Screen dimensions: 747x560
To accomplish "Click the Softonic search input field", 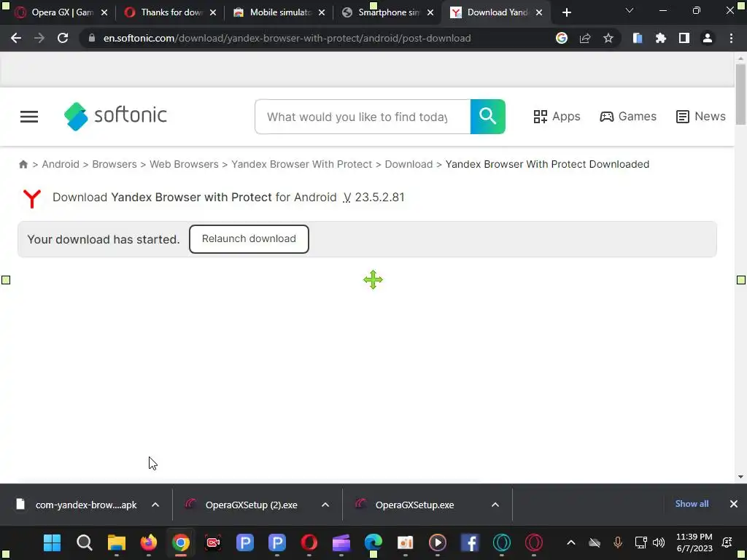I will click(363, 117).
